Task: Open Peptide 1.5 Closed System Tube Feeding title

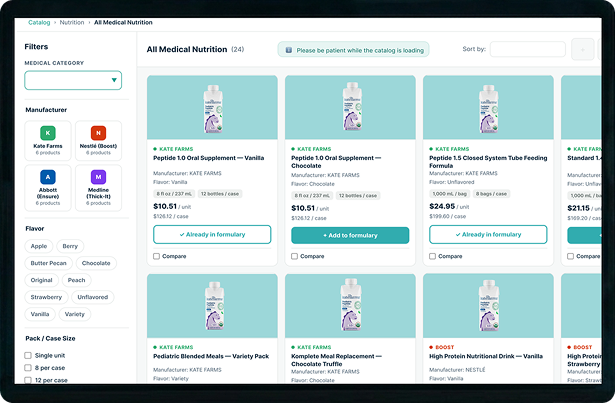Action: point(488,162)
